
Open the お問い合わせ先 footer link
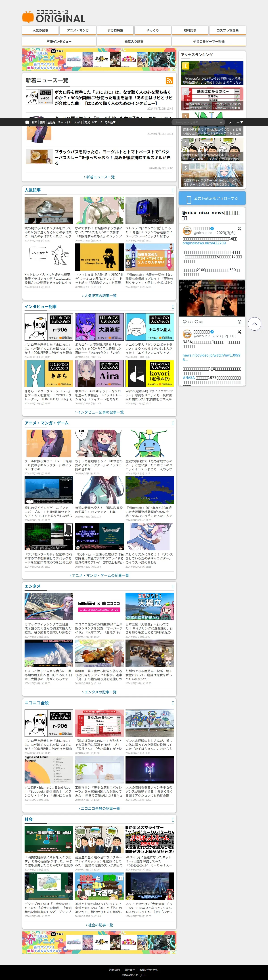[x=148, y=970]
